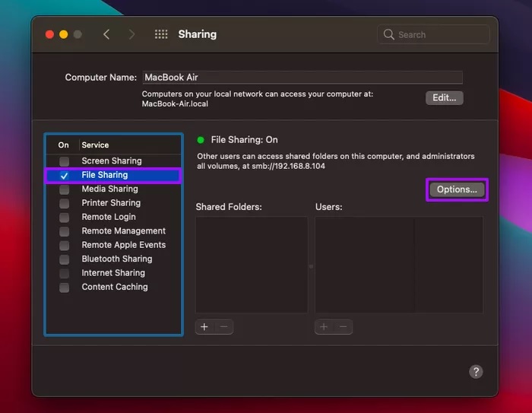Open the Options... button
The height and width of the screenshot is (413, 532).
[457, 189]
